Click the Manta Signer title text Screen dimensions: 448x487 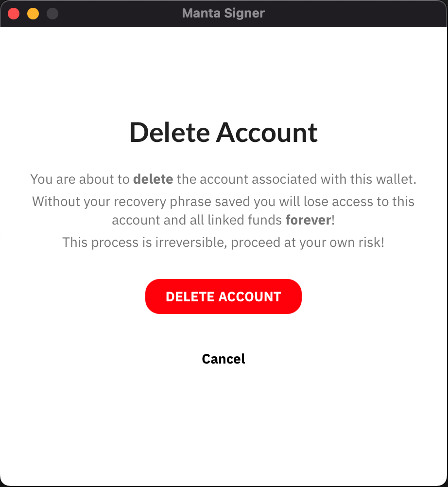(223, 13)
